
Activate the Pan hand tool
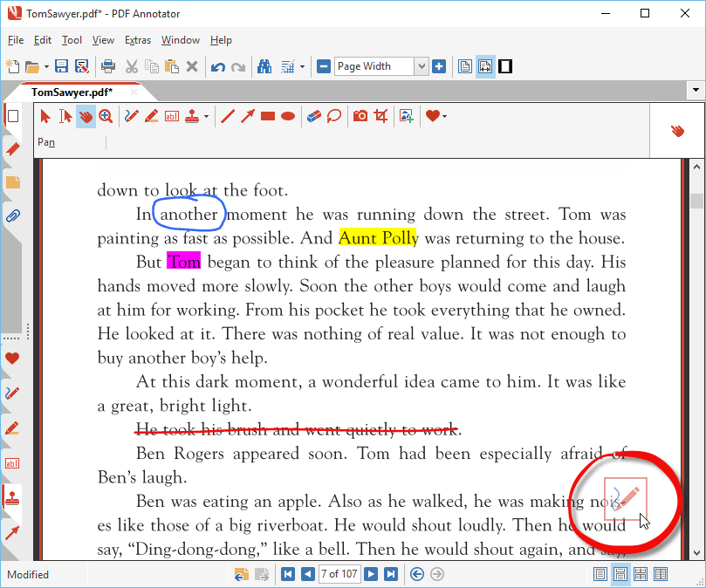pos(86,117)
